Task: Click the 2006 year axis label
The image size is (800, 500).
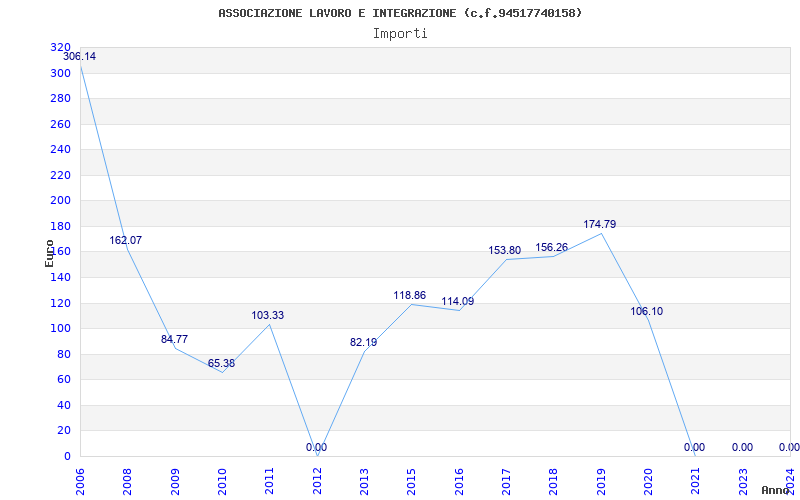Action: (81, 481)
